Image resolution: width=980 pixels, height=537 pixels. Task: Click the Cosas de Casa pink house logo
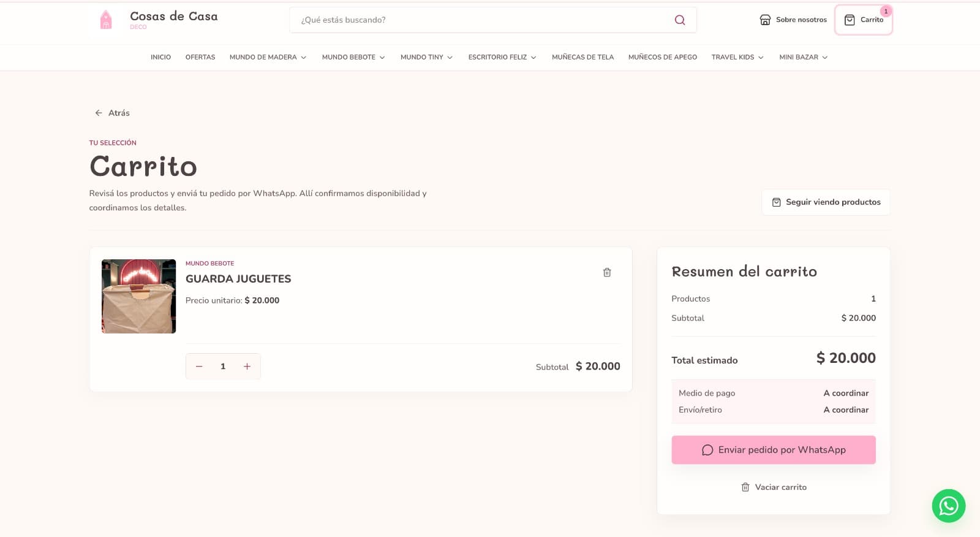pyautogui.click(x=106, y=20)
